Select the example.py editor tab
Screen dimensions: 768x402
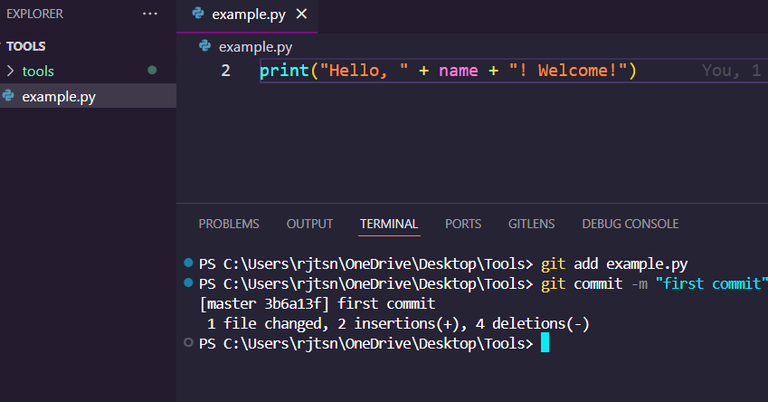coord(247,16)
